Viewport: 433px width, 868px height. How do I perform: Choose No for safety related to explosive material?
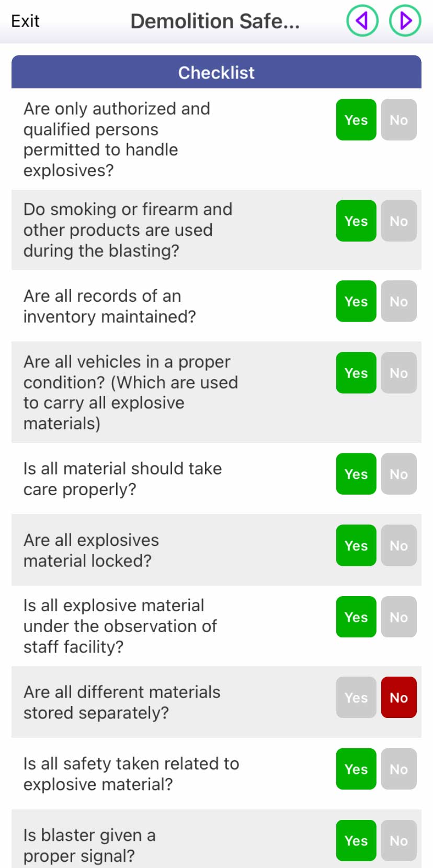[x=398, y=769]
